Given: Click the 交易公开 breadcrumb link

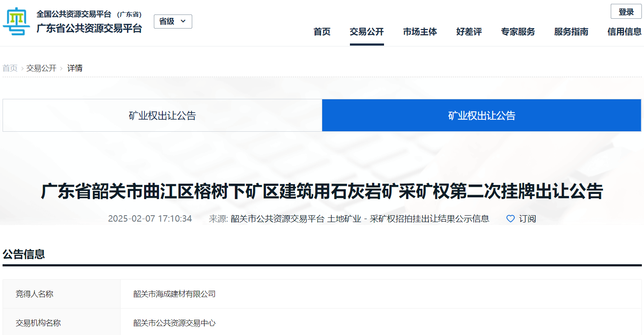Looking at the screenshot, I should [x=41, y=68].
